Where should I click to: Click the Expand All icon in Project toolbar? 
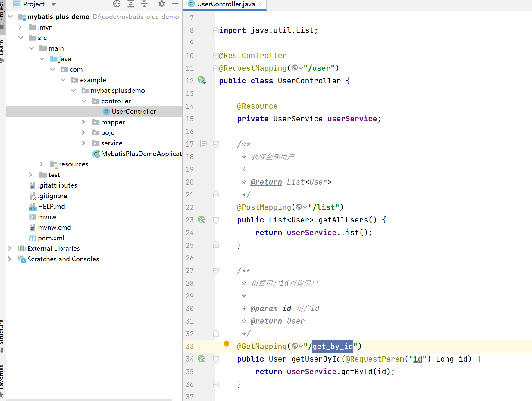pyautogui.click(x=131, y=4)
